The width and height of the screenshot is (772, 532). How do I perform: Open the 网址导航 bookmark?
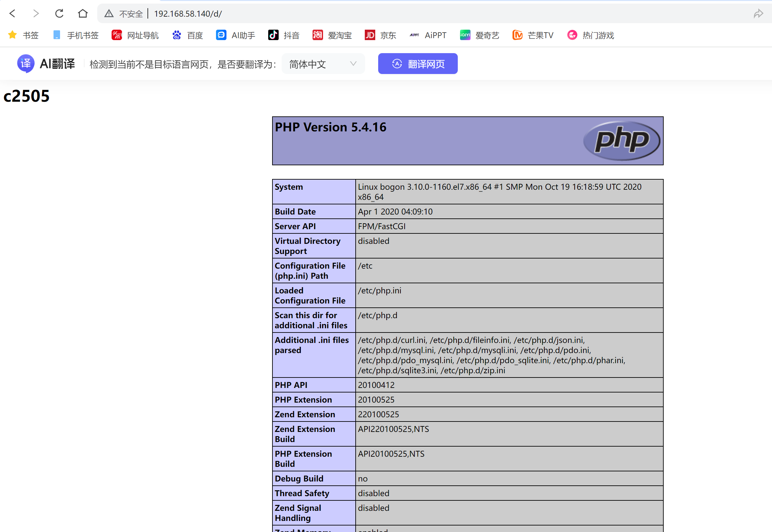tap(135, 35)
